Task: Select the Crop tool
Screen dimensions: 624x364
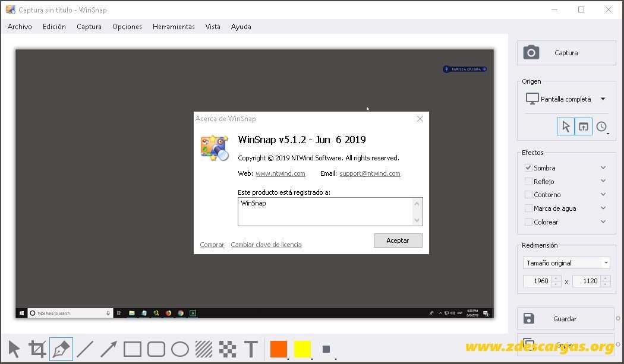Action: point(37,349)
